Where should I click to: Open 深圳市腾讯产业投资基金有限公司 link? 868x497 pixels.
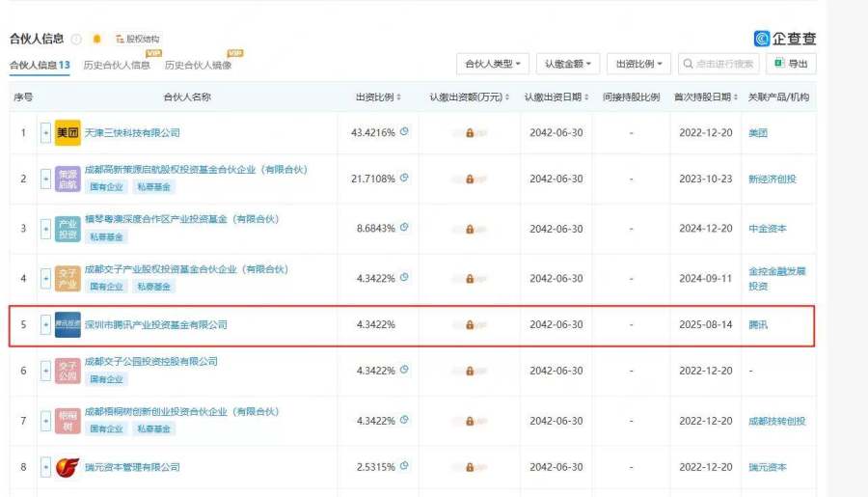(x=156, y=324)
